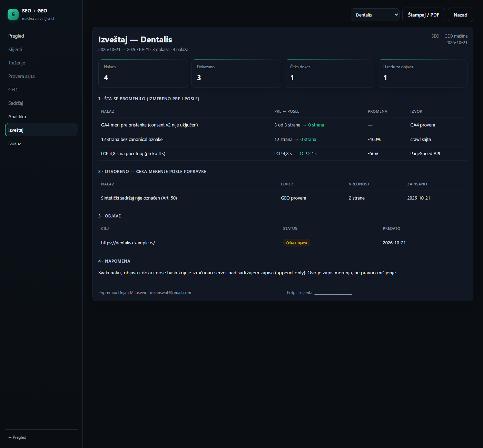Click the https://dentalis.example.rs/ URL
The width and height of the screenshot is (483, 448).
[x=128, y=243]
